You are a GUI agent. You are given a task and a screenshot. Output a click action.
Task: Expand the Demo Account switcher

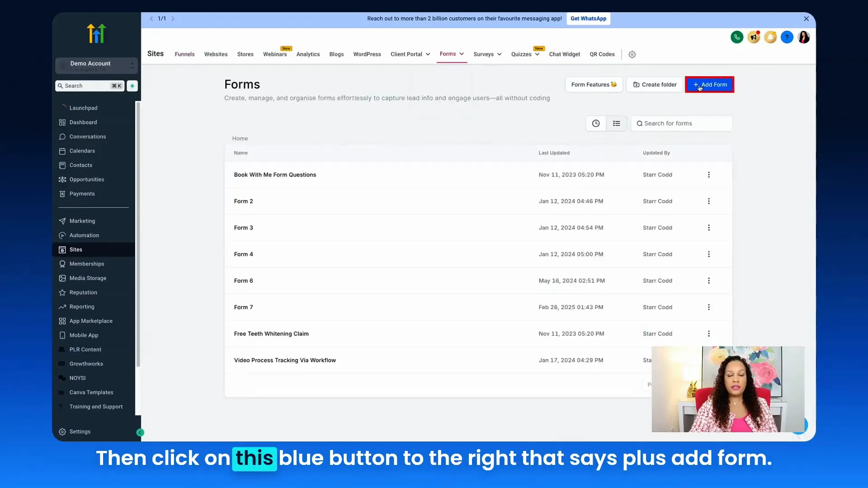click(x=96, y=66)
